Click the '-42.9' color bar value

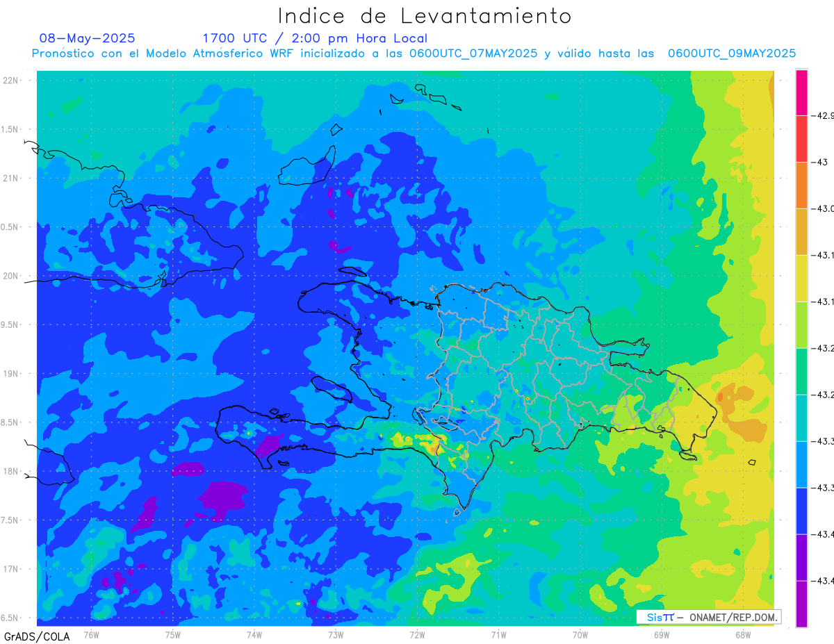(823, 115)
